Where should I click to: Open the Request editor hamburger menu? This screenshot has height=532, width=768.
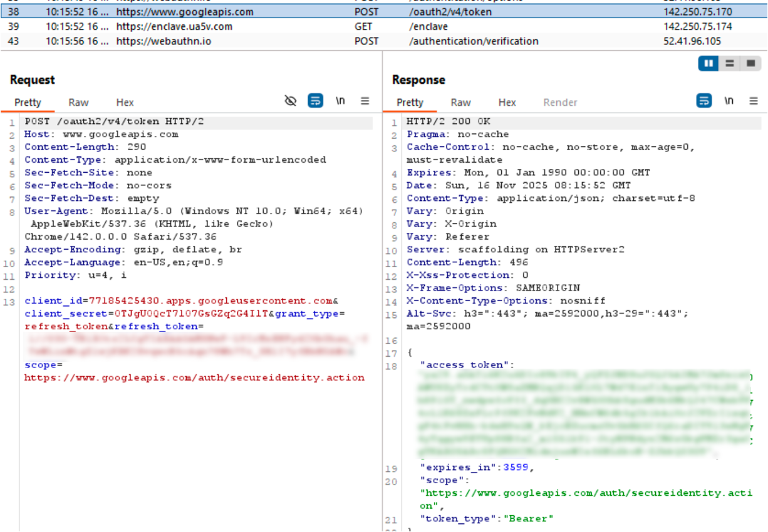tap(365, 100)
